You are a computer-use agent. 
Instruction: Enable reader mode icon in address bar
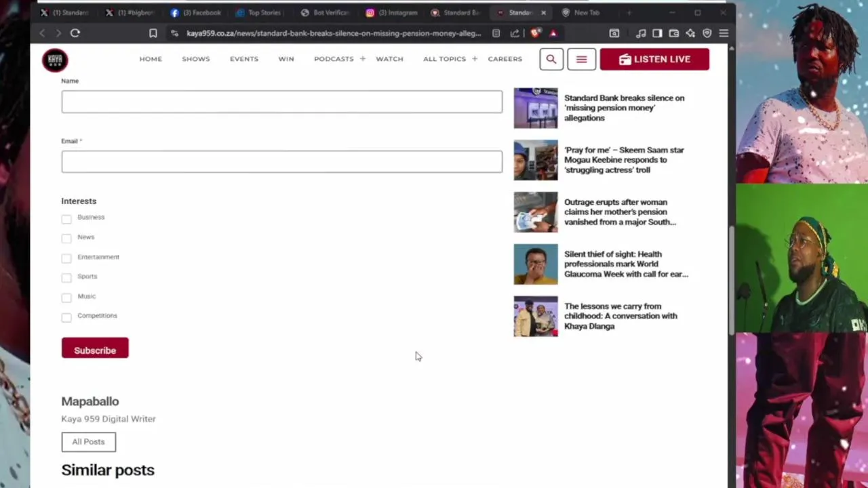496,33
